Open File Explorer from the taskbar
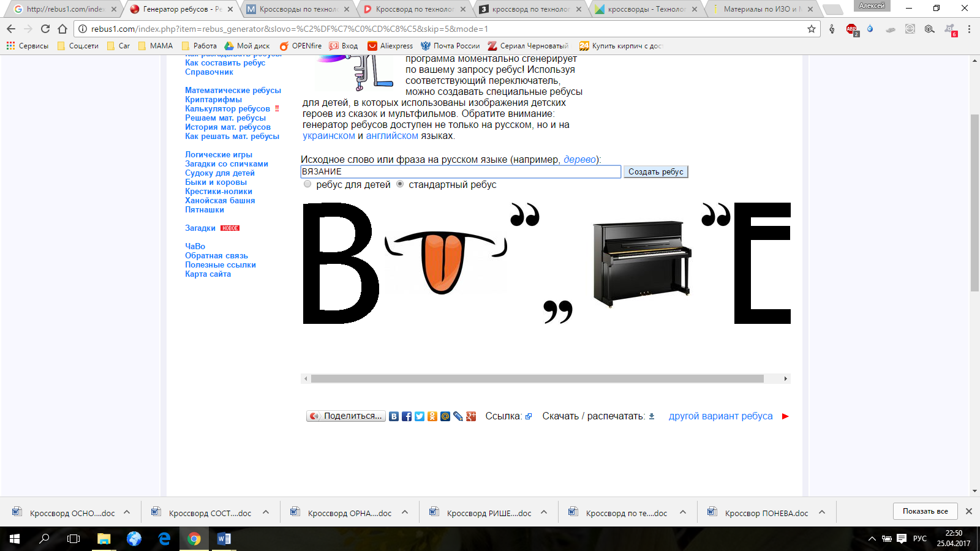The width and height of the screenshot is (980, 551). pyautogui.click(x=104, y=539)
